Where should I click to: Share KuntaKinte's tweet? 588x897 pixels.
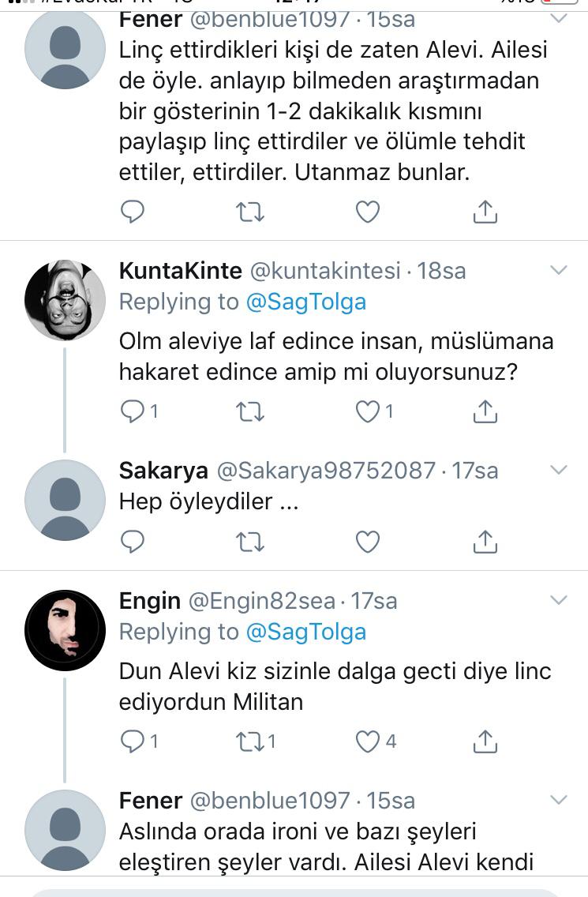click(485, 411)
